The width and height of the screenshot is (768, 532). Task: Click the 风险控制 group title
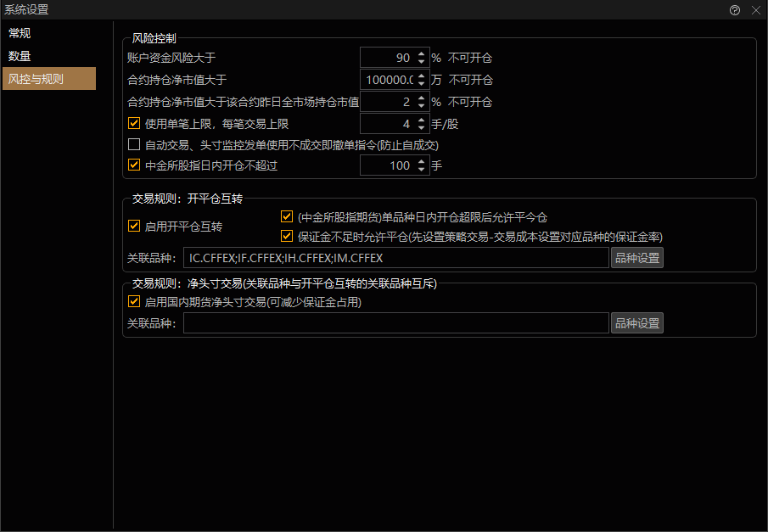pyautogui.click(x=154, y=38)
